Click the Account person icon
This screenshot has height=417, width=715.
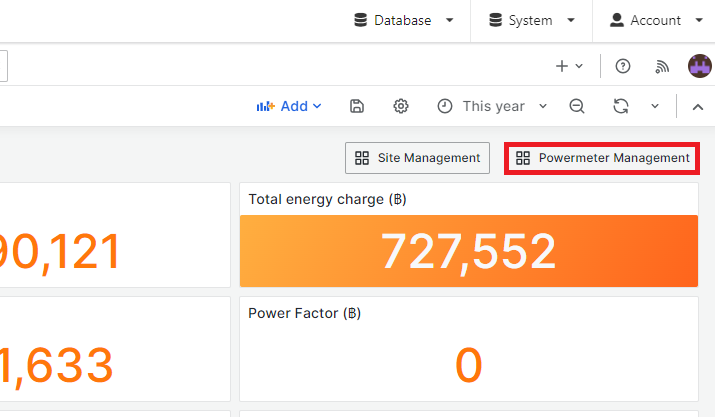point(617,21)
